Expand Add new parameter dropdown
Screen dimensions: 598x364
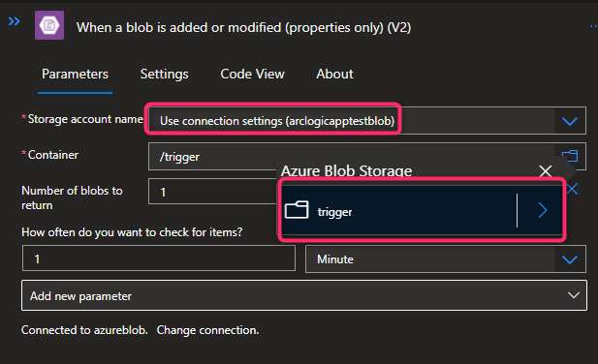304,296
